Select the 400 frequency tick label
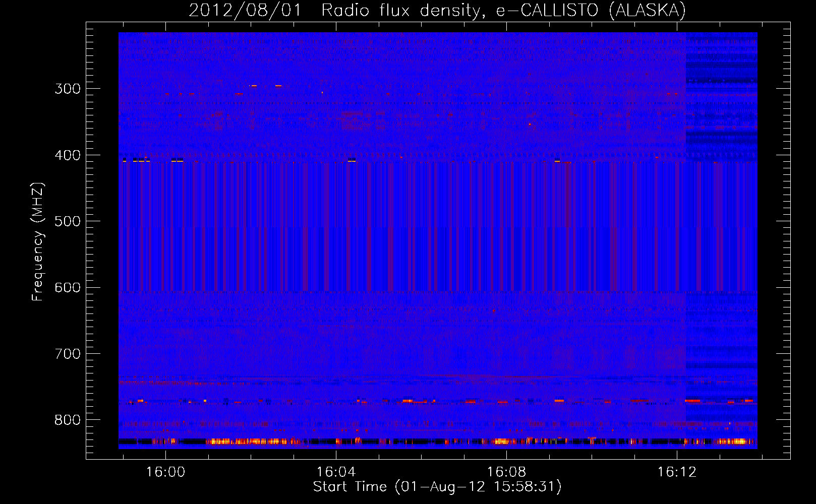Image resolution: width=816 pixels, height=504 pixels. pyautogui.click(x=68, y=155)
